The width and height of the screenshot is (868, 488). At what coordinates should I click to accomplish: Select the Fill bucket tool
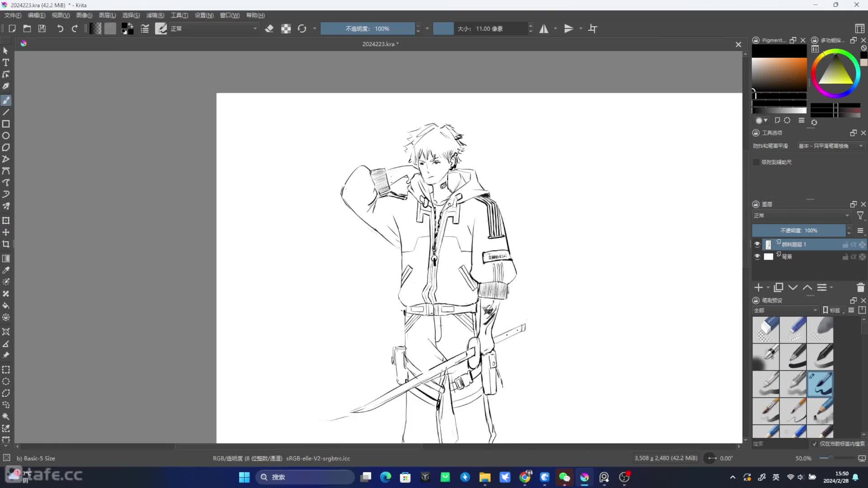(x=6, y=305)
